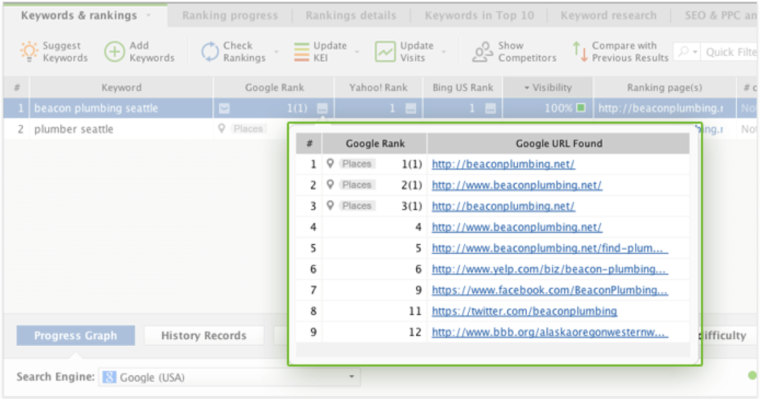The image size is (760, 399).
Task: Click the Quick Filter magnifier icon
Action: click(683, 51)
